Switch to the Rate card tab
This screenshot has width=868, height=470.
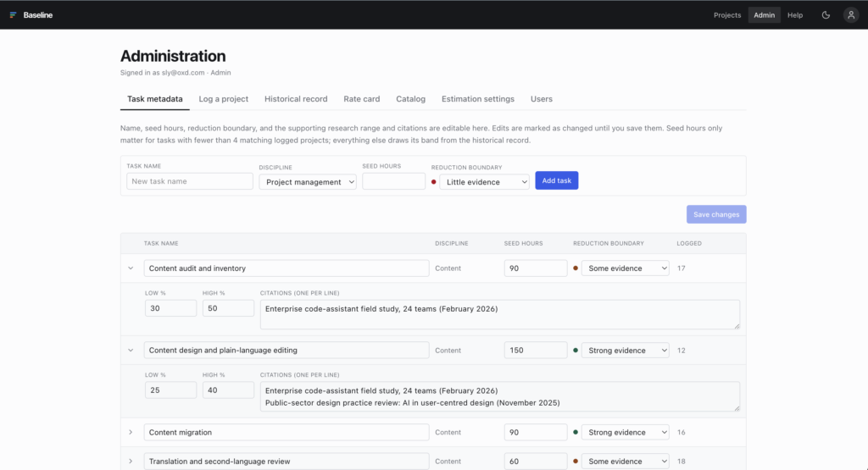tap(361, 99)
